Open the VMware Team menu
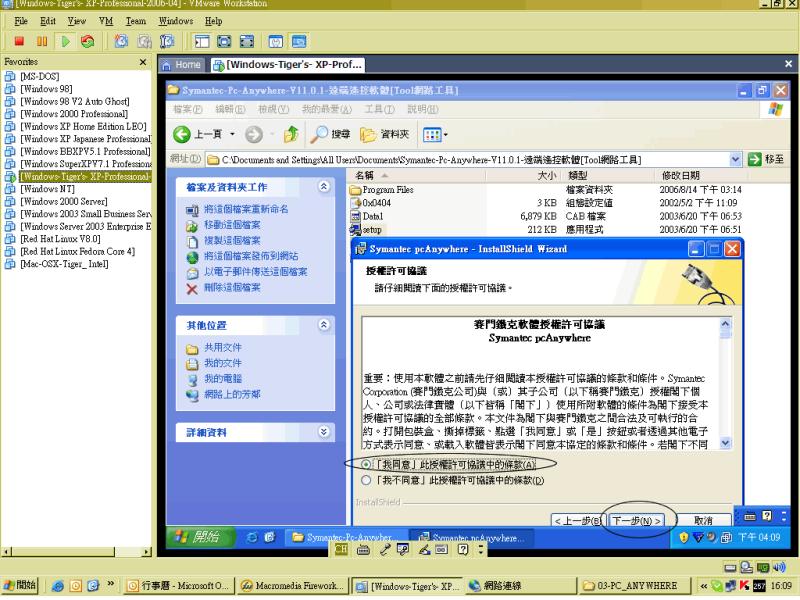Viewport: 800px width, 600px height. pyautogui.click(x=136, y=21)
